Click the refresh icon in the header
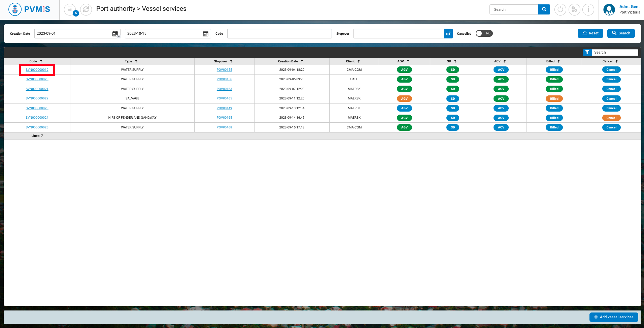 pos(86,9)
